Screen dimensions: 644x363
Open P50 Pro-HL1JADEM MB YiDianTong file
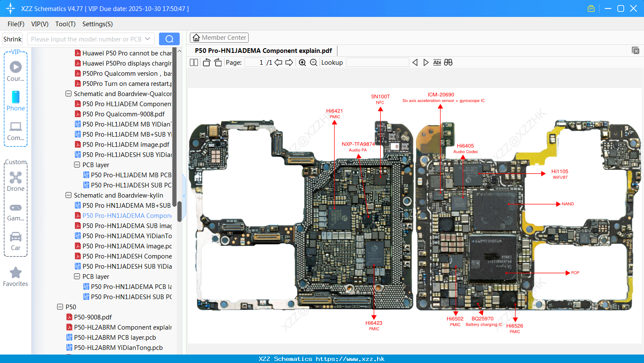123,124
